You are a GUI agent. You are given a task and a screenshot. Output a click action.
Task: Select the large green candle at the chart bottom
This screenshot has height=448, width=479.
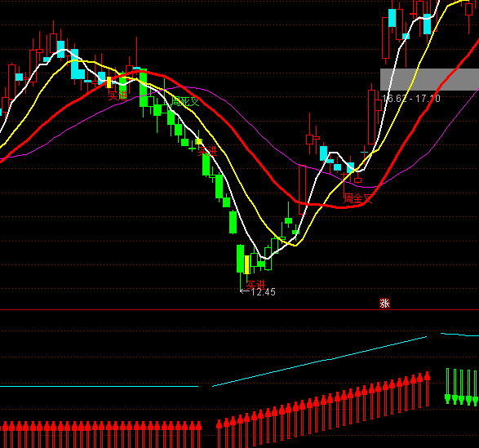click(x=241, y=259)
